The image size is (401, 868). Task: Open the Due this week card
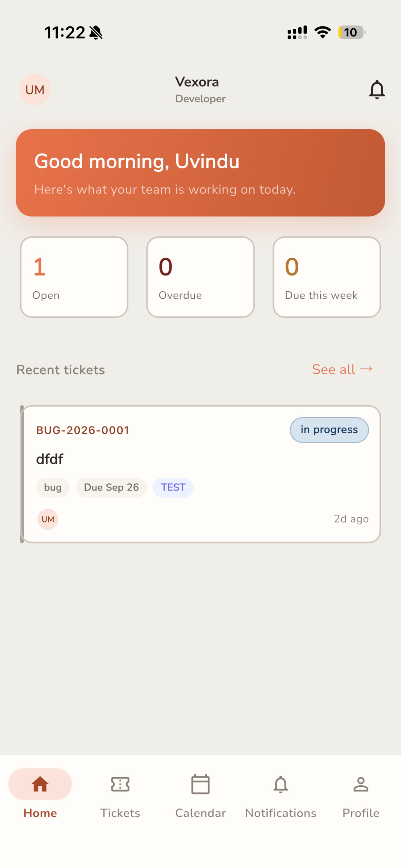pyautogui.click(x=327, y=277)
